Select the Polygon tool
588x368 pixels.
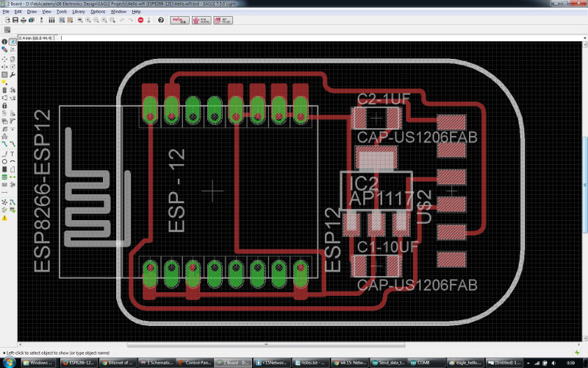tap(12, 169)
